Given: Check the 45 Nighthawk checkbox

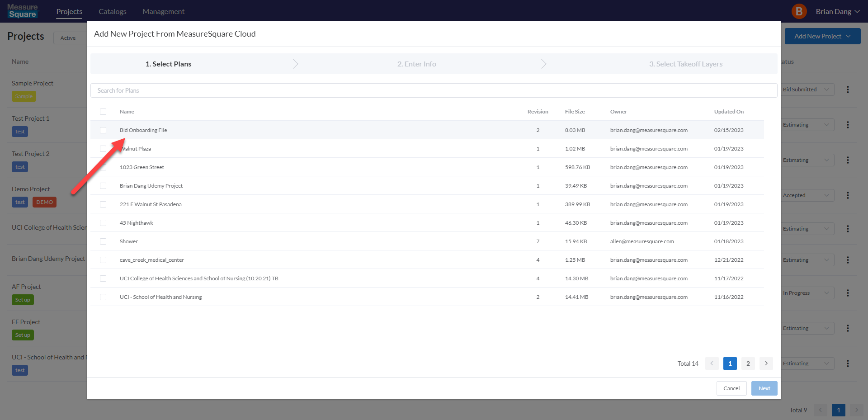Looking at the screenshot, I should coord(103,223).
